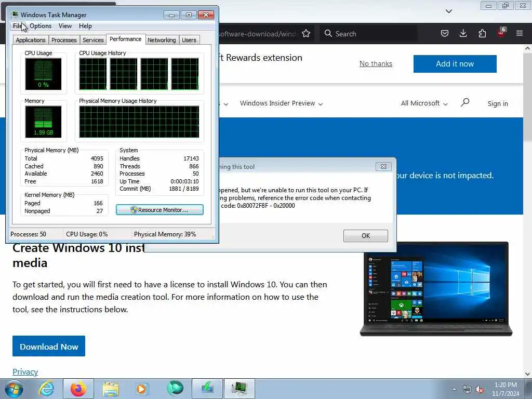The image size is (532, 399).
Task: Open Windows Explorer from taskbar
Action: (110, 389)
